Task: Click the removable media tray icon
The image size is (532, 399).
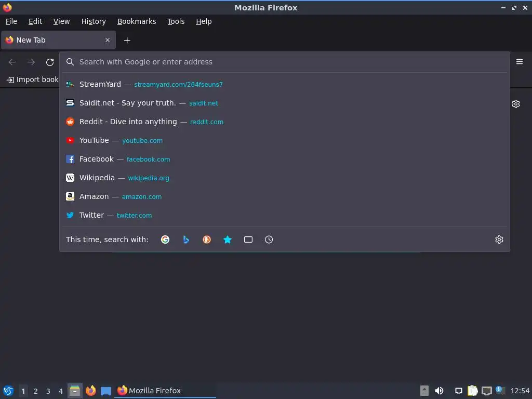Action: pyautogui.click(x=424, y=391)
